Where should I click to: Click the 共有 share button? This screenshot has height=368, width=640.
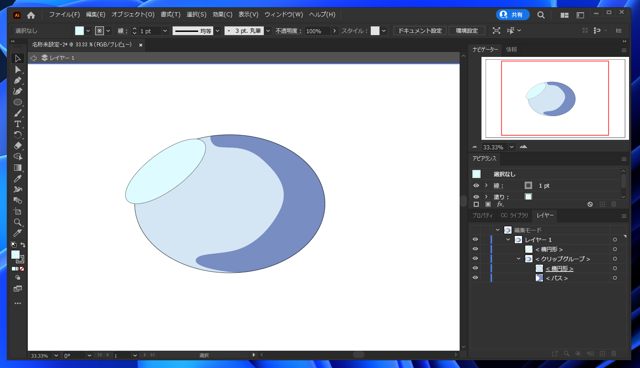513,15
